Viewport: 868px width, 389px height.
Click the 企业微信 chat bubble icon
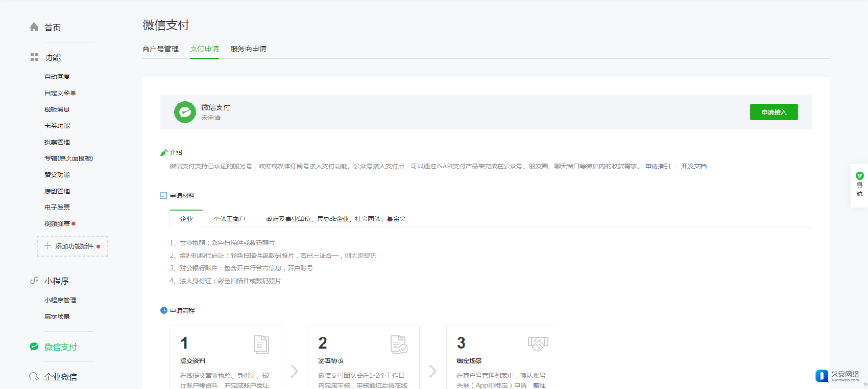[x=34, y=377]
